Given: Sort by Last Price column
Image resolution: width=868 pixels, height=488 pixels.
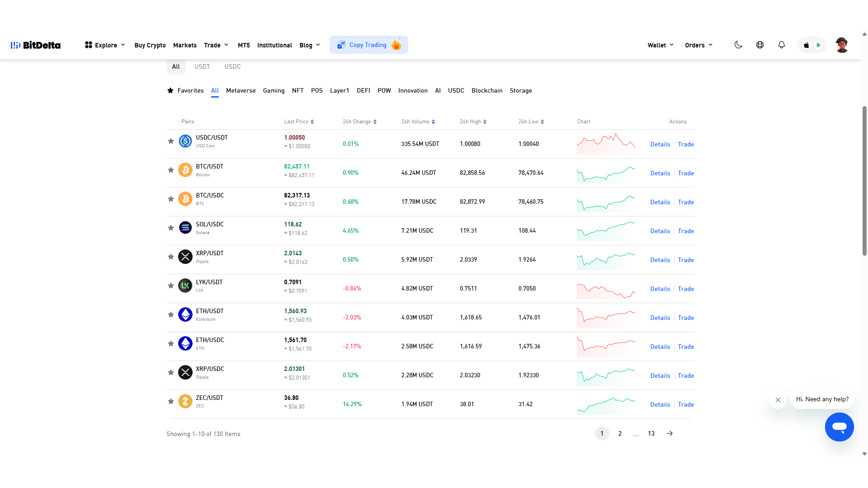Looking at the screenshot, I should [x=299, y=122].
